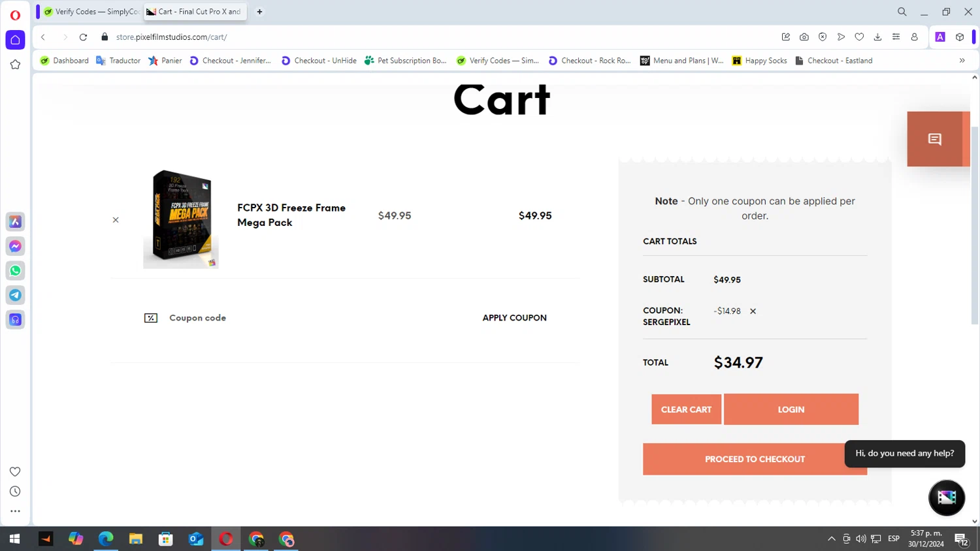The height and width of the screenshot is (551, 980).
Task: Open the extensions cube icon
Action: (960, 37)
